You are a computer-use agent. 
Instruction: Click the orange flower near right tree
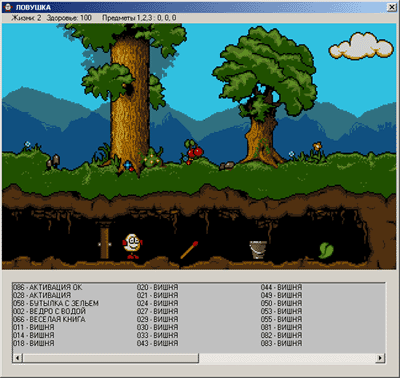[x=317, y=146]
